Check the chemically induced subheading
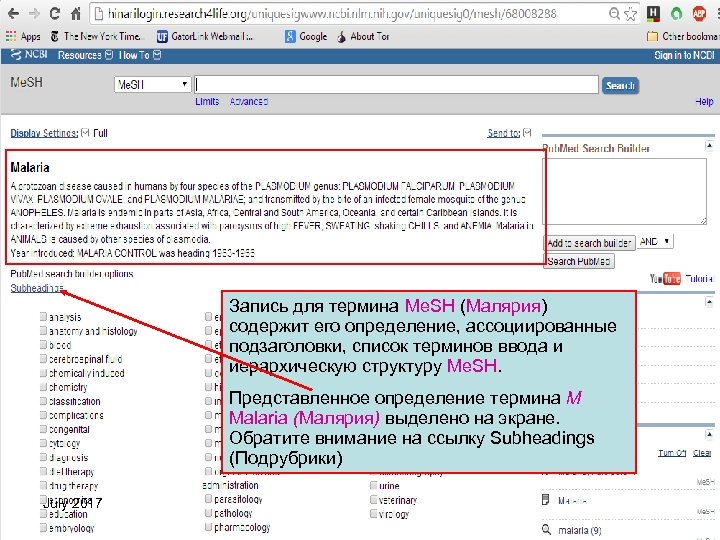Viewport: 720px width, 540px height. pyautogui.click(x=43, y=372)
